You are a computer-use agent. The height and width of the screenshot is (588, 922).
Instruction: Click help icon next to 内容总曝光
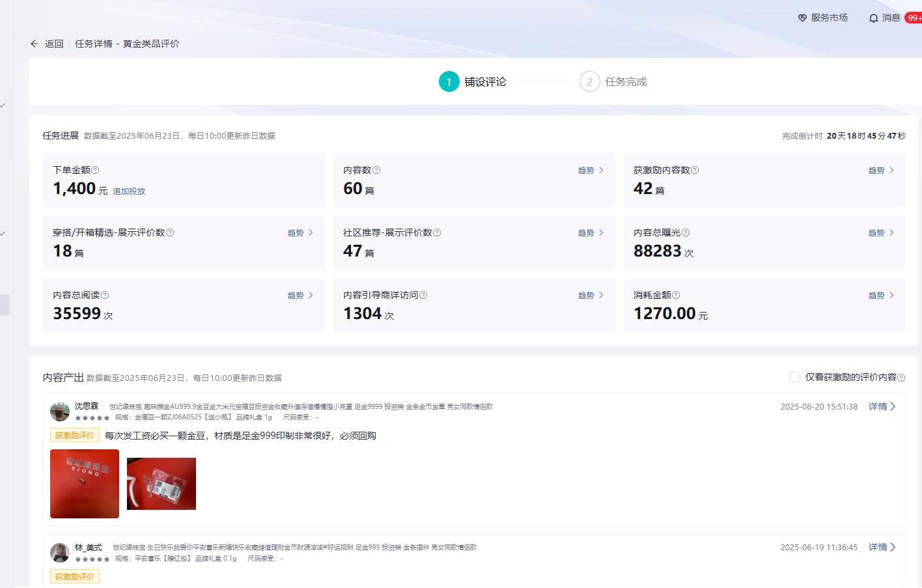686,232
